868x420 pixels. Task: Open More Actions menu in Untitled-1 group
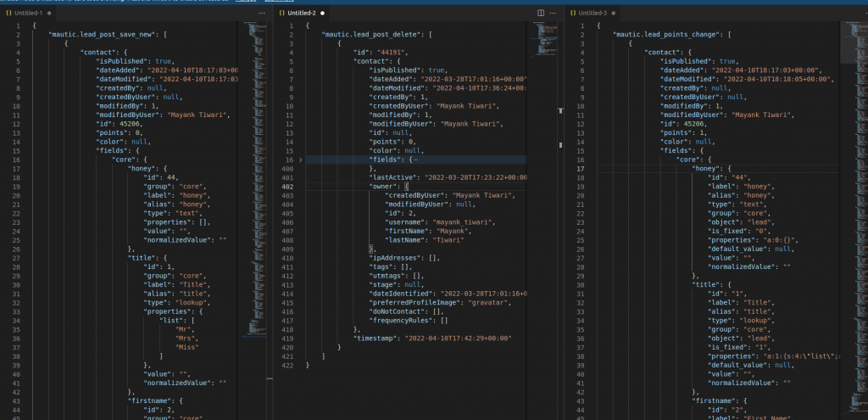262,13
